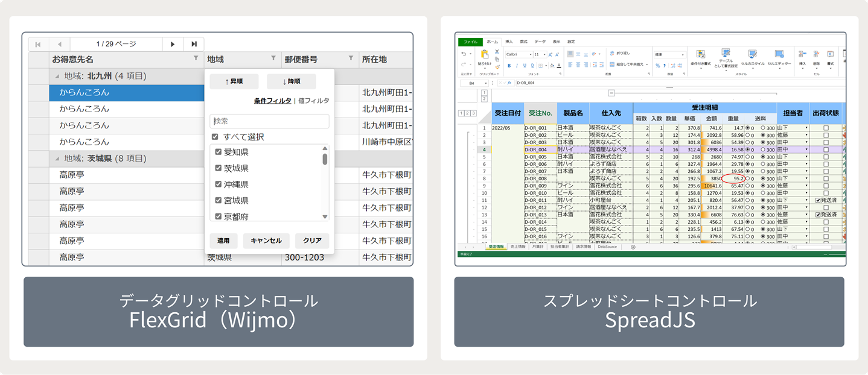Open 担当者 dropdown for D-OR_001 row

(806, 128)
